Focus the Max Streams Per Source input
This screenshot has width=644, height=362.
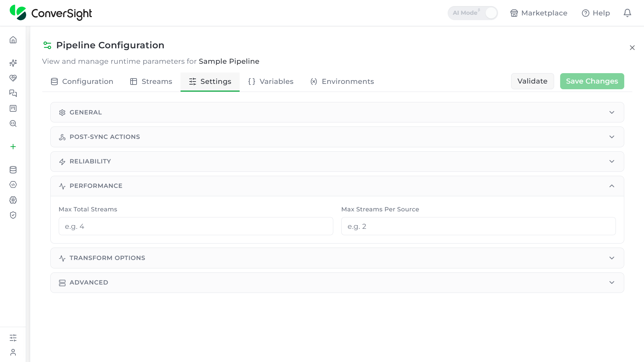479,226
